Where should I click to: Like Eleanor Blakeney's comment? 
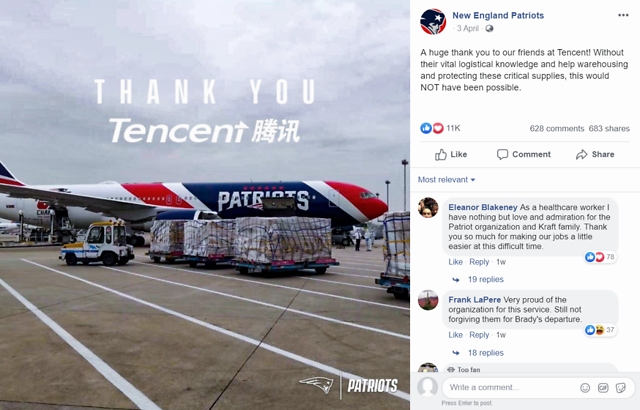pos(455,262)
